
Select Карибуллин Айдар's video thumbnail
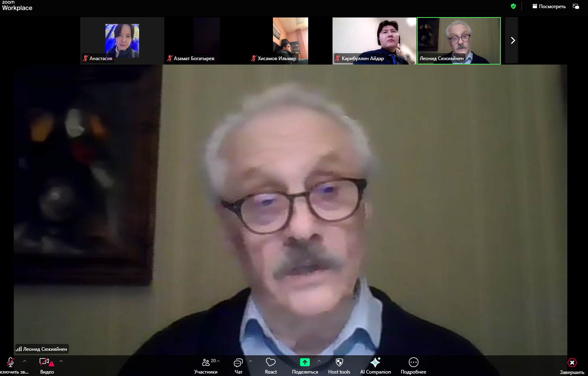pos(374,41)
